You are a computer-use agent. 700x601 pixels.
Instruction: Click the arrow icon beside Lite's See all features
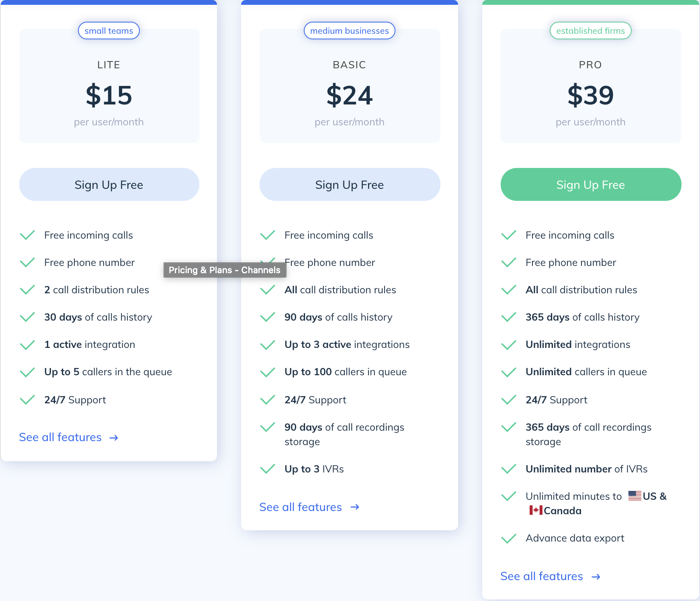click(114, 438)
